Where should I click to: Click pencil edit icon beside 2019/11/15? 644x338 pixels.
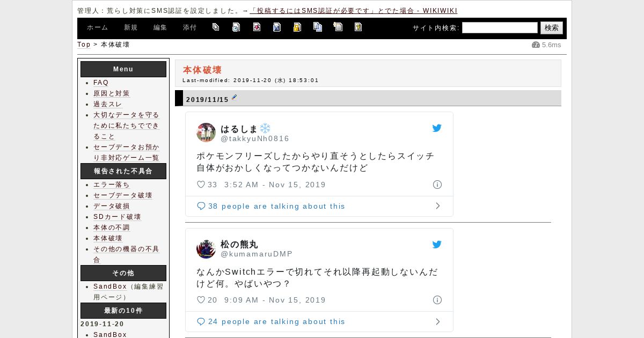tap(234, 98)
